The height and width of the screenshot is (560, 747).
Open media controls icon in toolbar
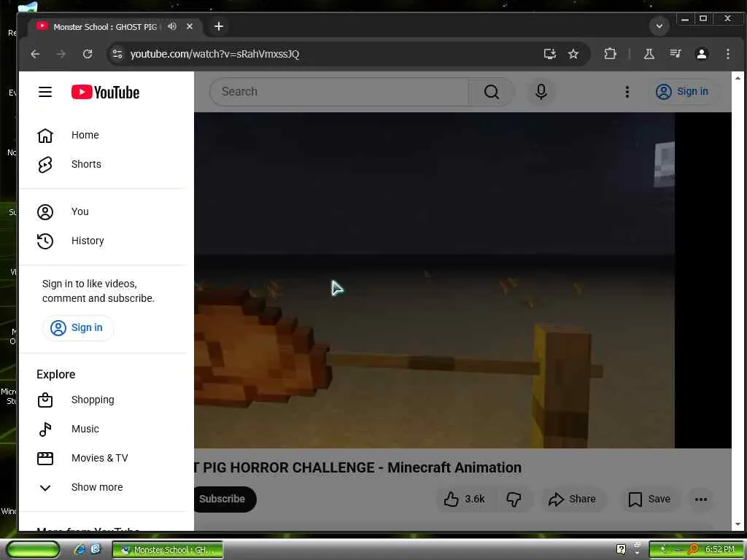tap(676, 54)
